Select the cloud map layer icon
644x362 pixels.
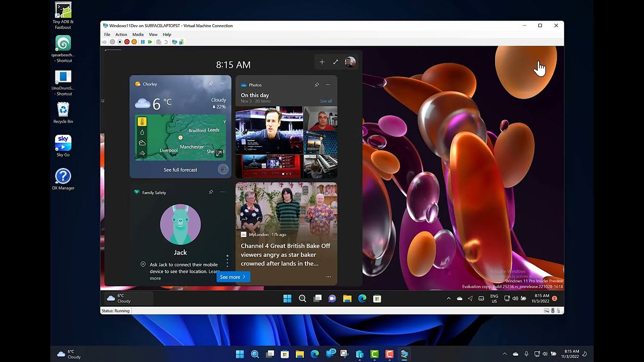142,143
